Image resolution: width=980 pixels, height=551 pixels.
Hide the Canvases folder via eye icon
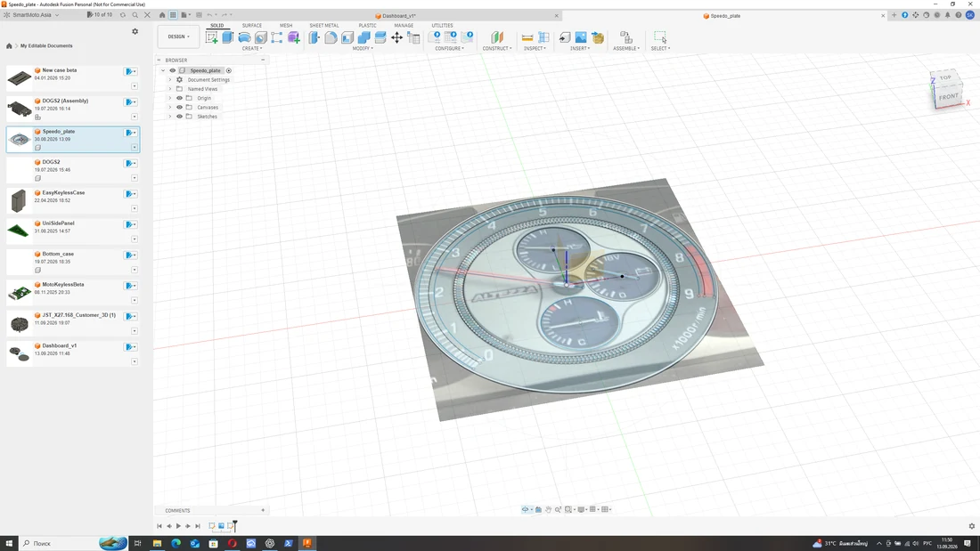(179, 108)
